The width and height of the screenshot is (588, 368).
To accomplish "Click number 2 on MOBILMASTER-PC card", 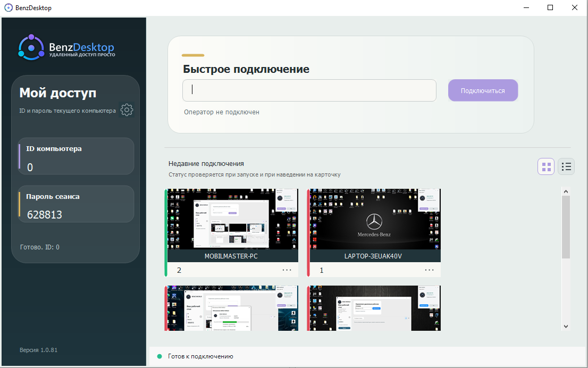I will point(179,270).
